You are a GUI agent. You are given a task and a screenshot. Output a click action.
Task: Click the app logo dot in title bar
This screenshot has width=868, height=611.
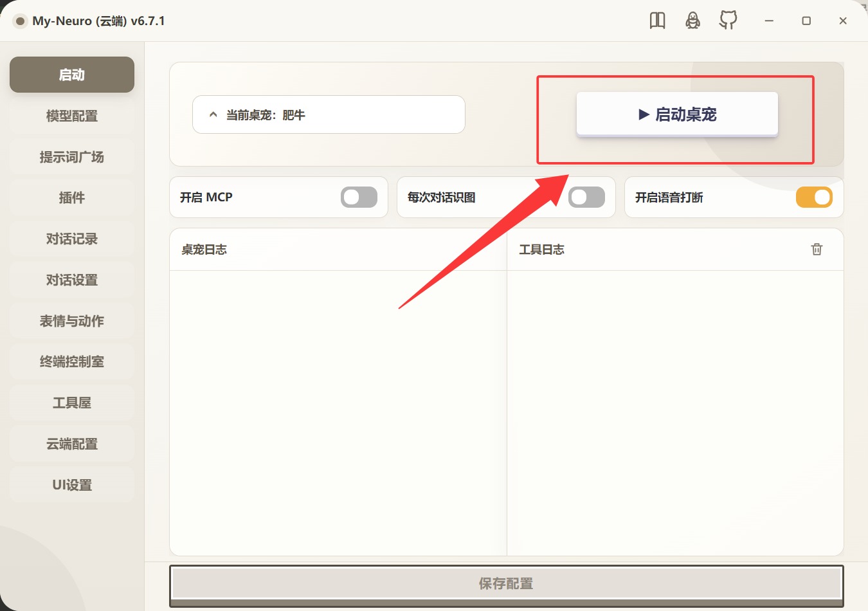point(20,21)
